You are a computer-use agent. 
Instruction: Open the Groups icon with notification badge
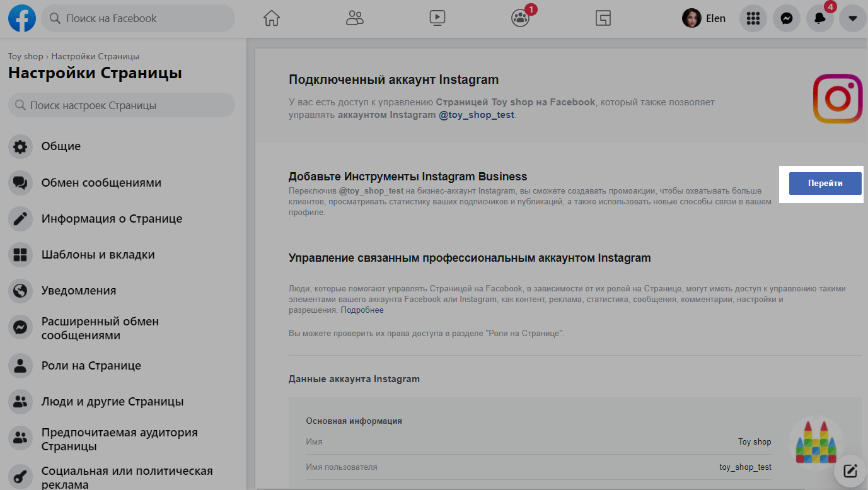521,18
